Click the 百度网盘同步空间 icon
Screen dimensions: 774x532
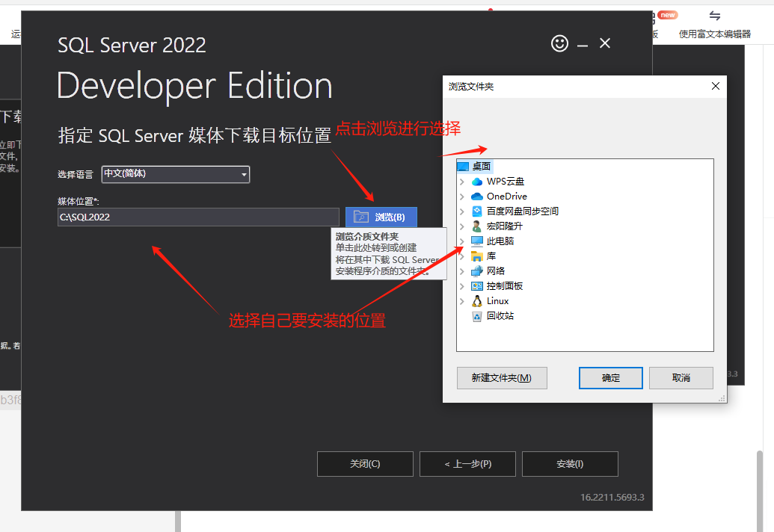coord(477,211)
